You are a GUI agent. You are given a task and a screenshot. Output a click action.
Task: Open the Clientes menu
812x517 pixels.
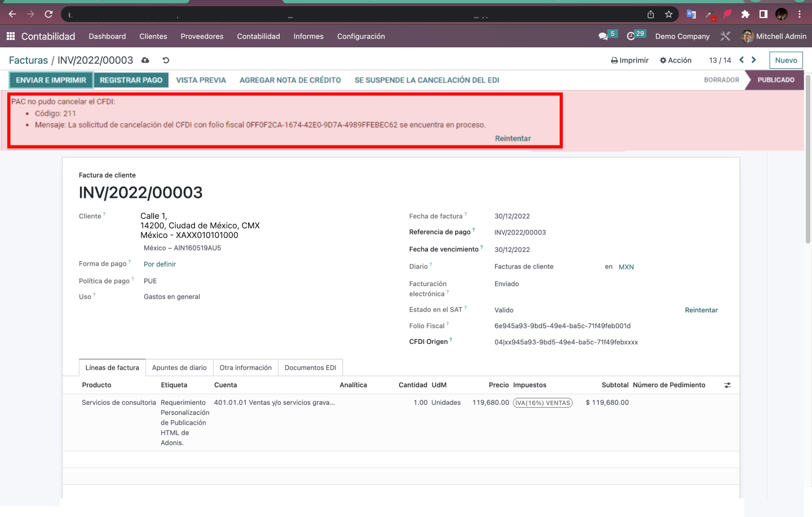(x=153, y=36)
